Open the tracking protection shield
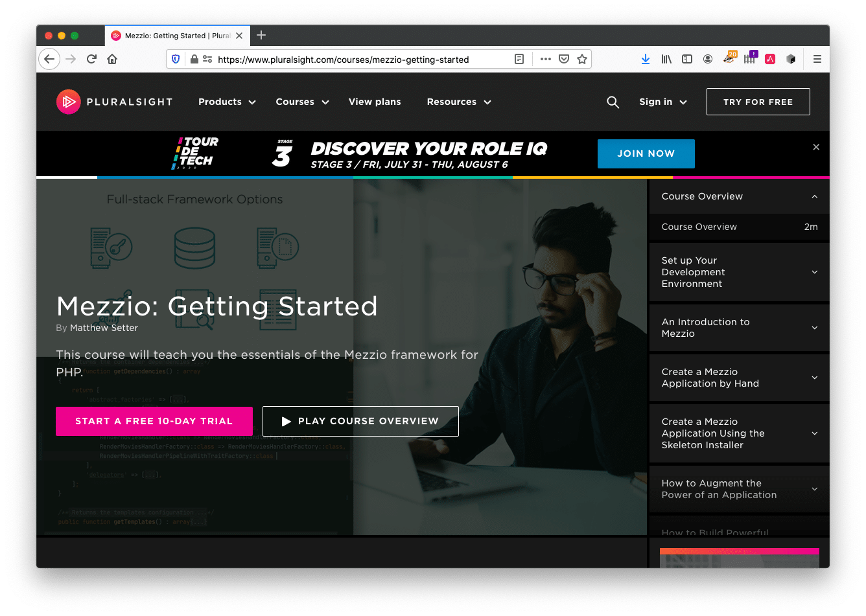 click(175, 59)
